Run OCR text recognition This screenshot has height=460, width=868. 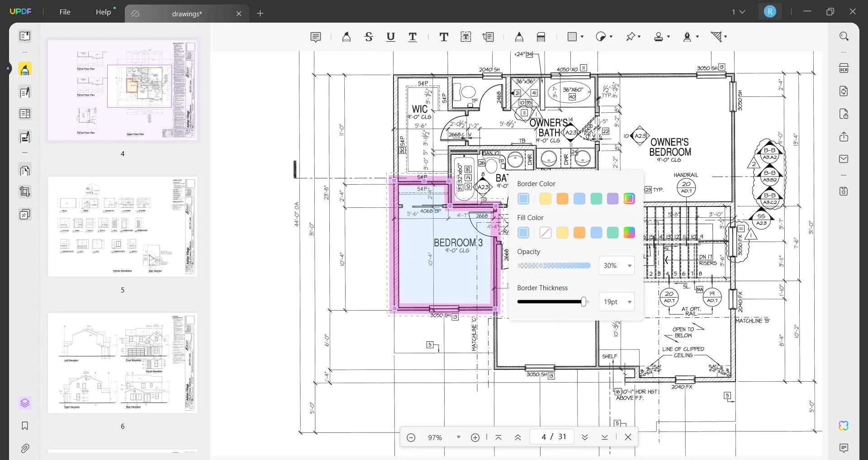pos(844,68)
